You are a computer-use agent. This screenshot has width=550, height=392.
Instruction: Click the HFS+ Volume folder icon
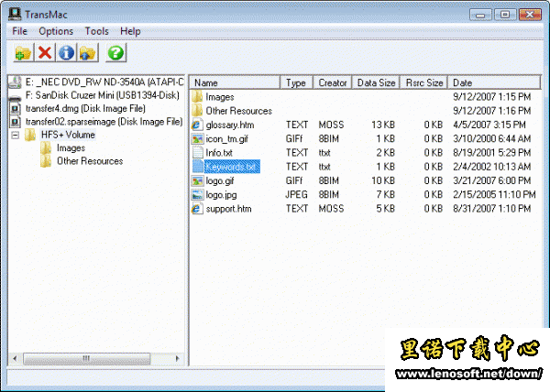click(x=30, y=135)
